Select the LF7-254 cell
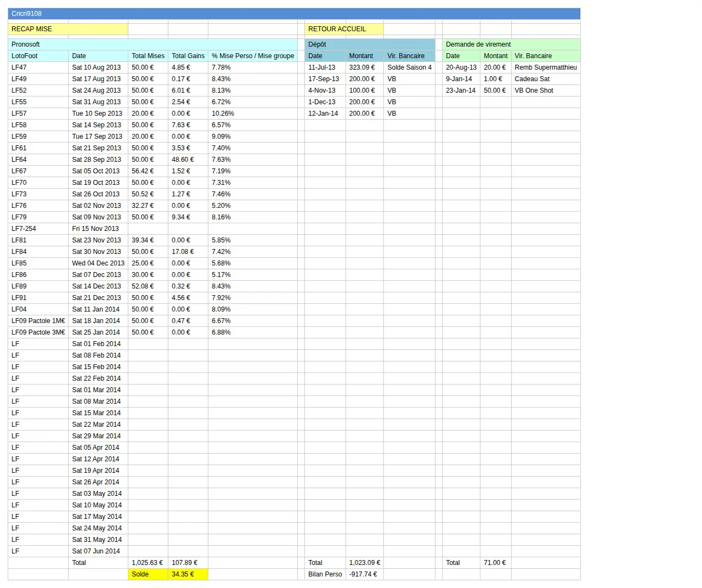This screenshot has height=588, width=702. click(x=38, y=229)
